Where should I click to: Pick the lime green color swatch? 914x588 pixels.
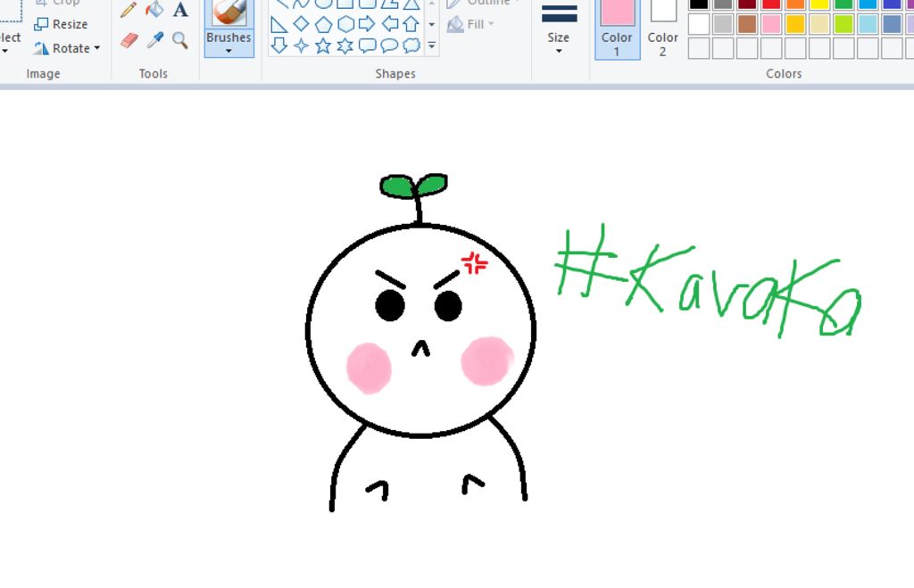[843, 24]
